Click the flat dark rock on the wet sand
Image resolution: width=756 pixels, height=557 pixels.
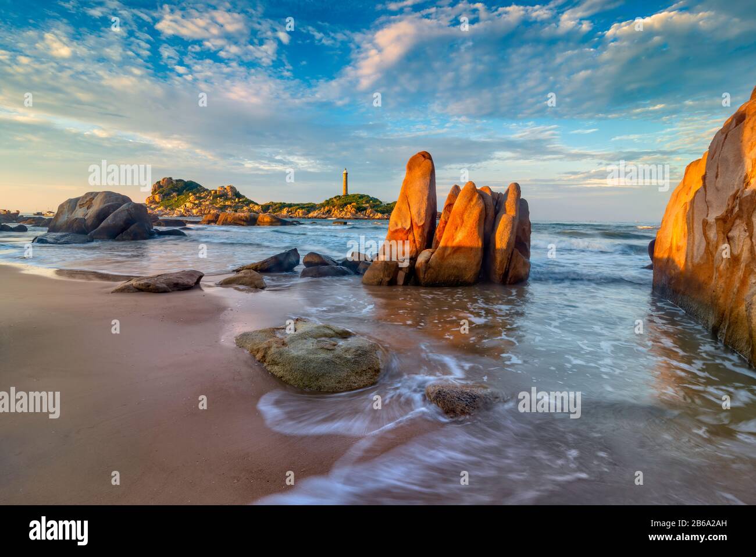[x=158, y=282]
